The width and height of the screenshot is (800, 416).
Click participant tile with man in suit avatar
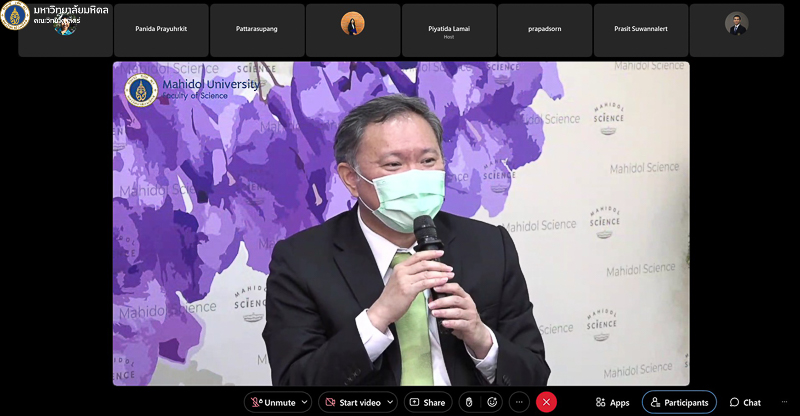(737, 29)
